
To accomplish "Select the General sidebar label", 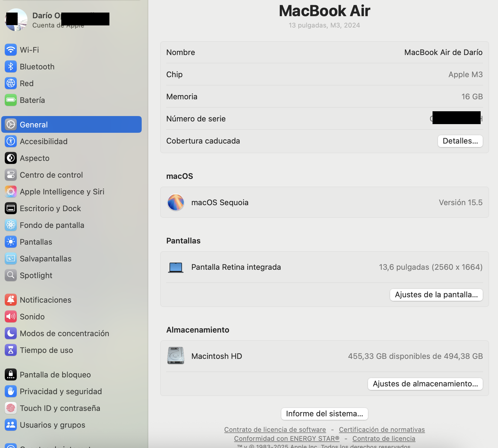I will (34, 125).
